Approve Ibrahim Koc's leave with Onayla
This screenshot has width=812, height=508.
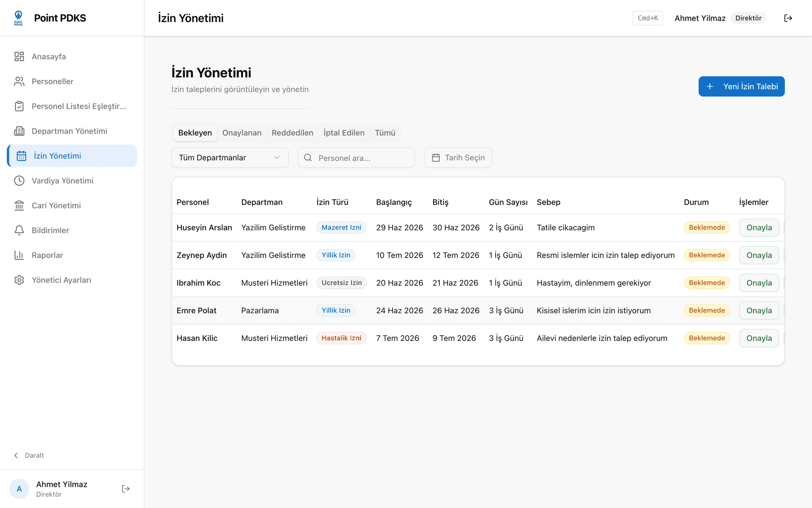(759, 283)
